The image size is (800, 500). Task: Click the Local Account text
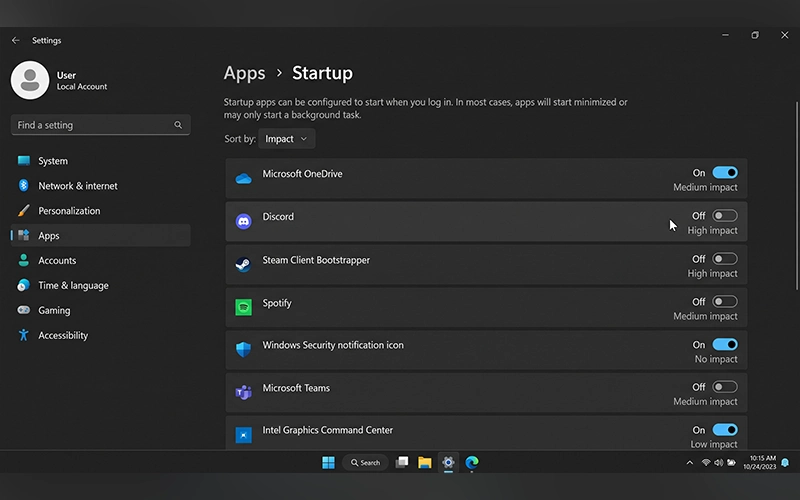click(82, 87)
